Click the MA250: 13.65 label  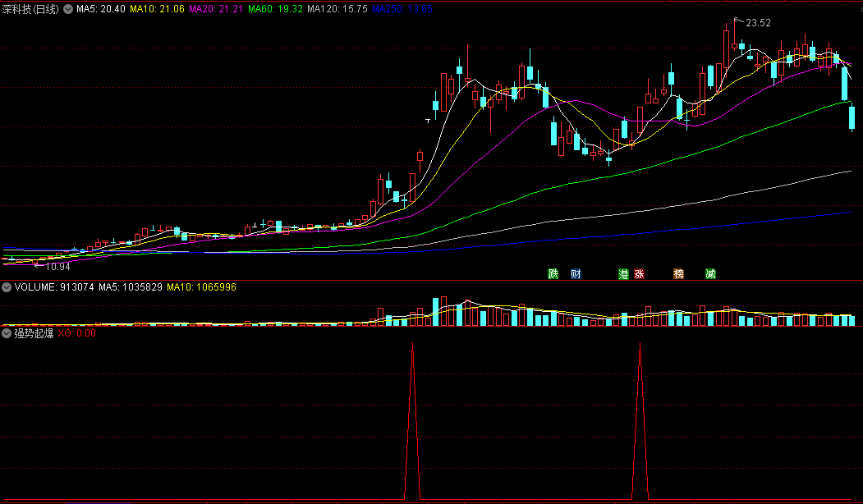(x=402, y=9)
